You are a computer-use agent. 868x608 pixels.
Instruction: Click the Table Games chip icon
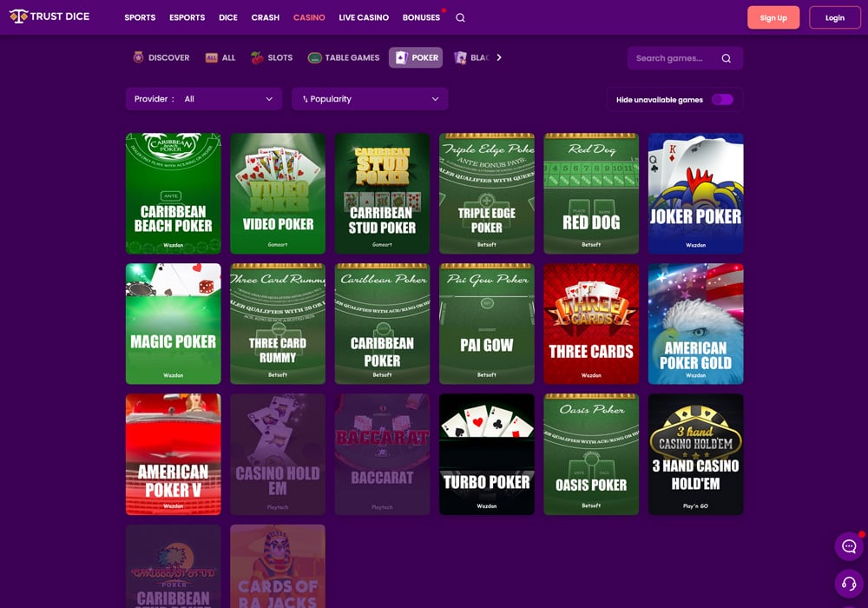click(x=314, y=57)
